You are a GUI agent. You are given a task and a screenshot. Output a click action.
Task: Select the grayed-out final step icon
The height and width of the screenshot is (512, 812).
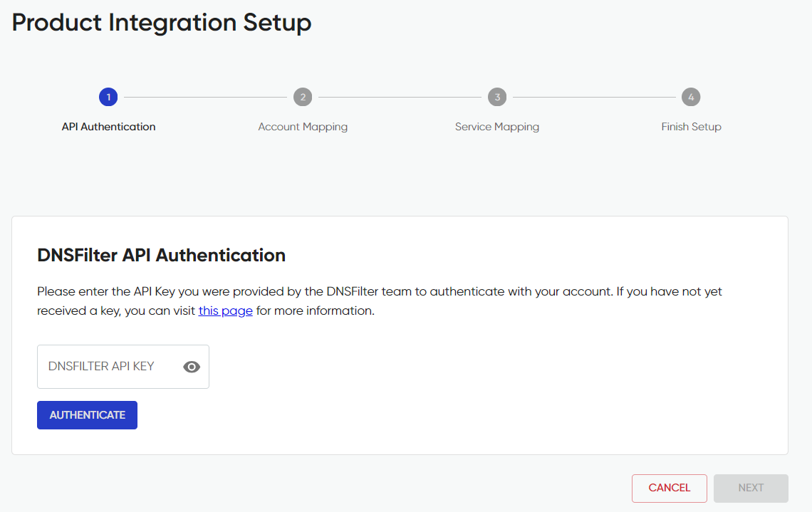tap(691, 97)
